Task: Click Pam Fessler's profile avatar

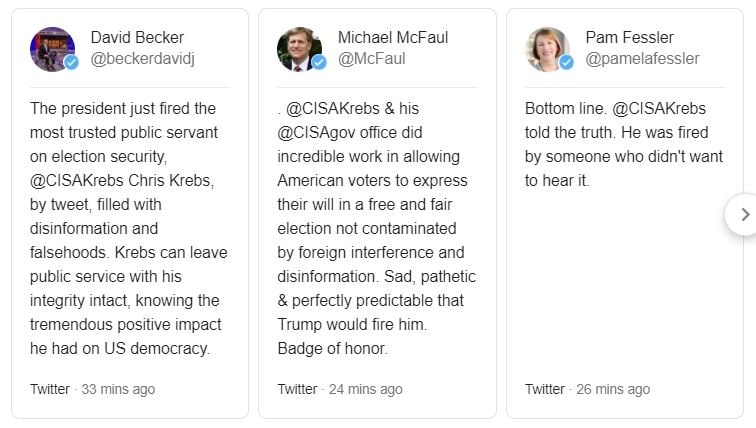Action: 548,49
